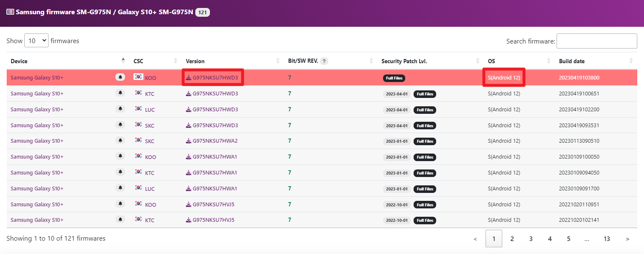Sort the table by CSC column
This screenshot has width=644, height=254.
(x=156, y=61)
